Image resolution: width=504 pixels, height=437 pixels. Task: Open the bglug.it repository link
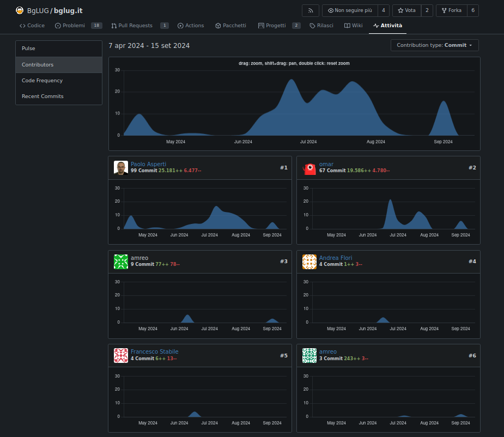[x=68, y=10]
